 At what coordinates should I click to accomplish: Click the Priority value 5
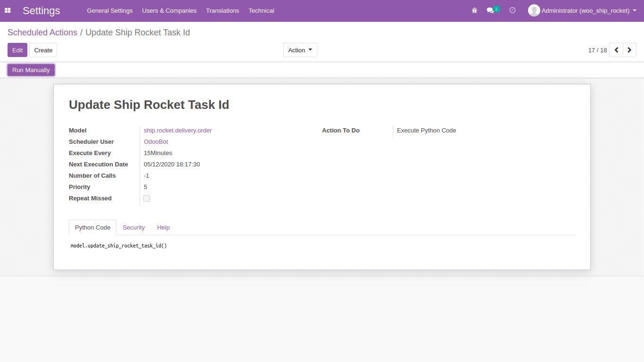[145, 187]
